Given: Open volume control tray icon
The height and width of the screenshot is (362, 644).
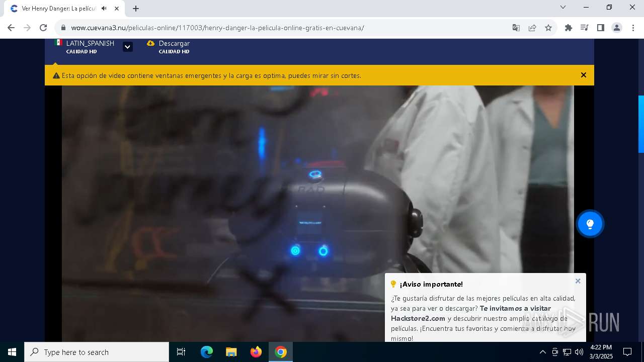Looking at the screenshot, I should (579, 352).
